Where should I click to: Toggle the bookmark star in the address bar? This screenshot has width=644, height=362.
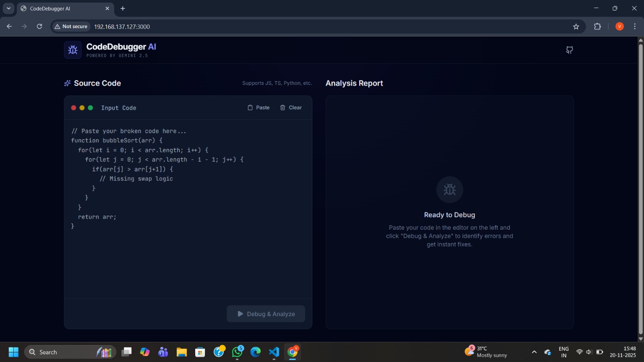[576, 26]
